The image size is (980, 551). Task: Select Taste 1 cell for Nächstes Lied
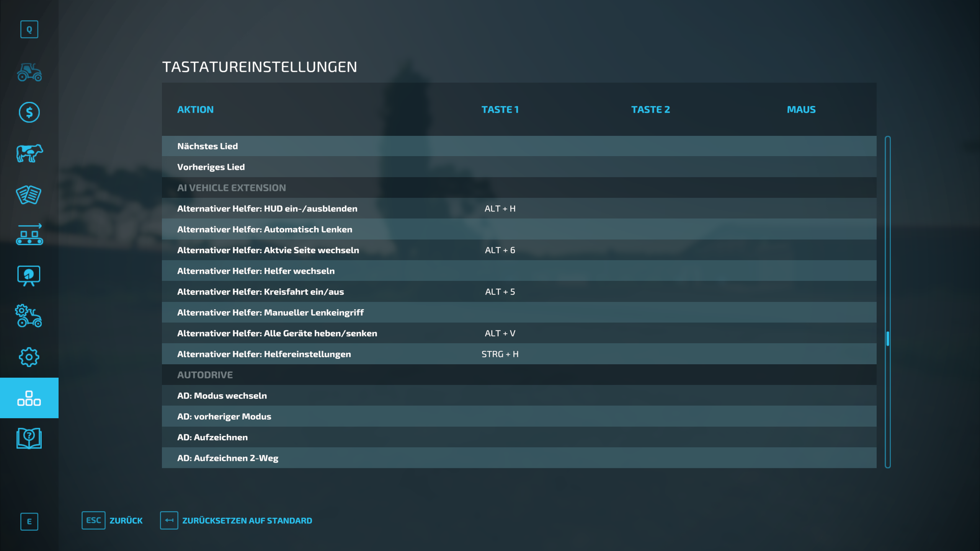(x=500, y=146)
